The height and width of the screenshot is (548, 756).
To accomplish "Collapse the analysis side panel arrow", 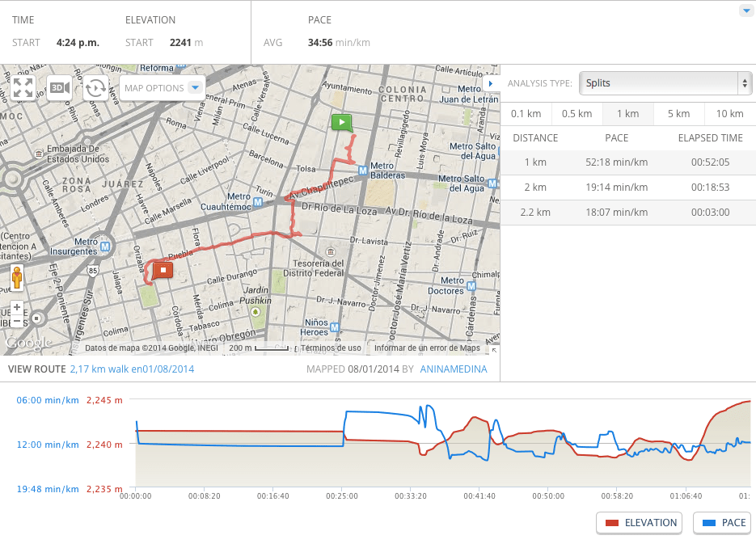I will (491, 83).
